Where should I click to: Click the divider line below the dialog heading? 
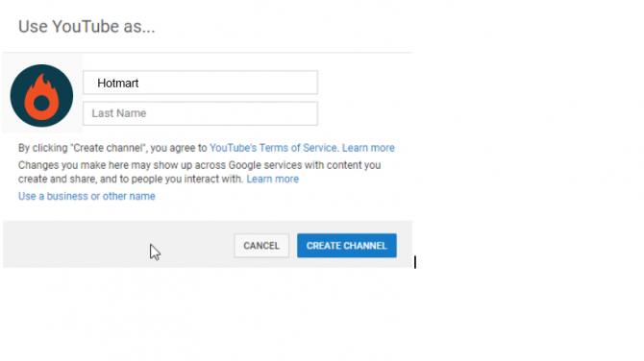point(208,53)
